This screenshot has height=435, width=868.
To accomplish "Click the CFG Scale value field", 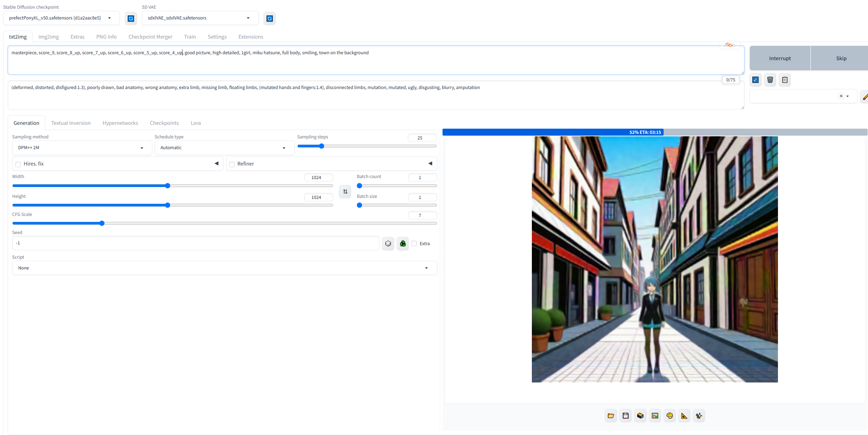I will [422, 216].
